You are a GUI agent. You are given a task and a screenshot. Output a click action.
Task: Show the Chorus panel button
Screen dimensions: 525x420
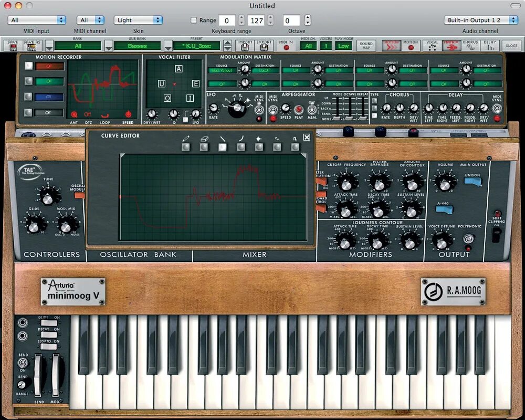(x=470, y=46)
